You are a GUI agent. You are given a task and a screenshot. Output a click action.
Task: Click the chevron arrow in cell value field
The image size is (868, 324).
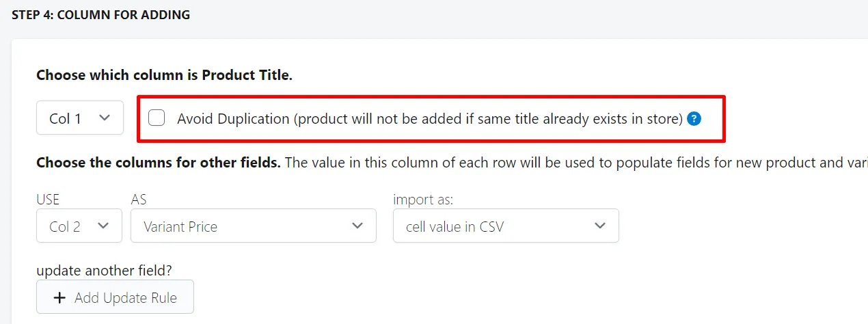pos(600,226)
